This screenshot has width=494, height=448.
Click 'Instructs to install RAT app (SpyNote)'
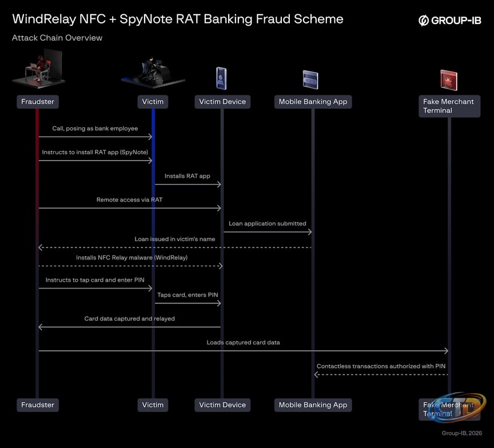point(95,152)
